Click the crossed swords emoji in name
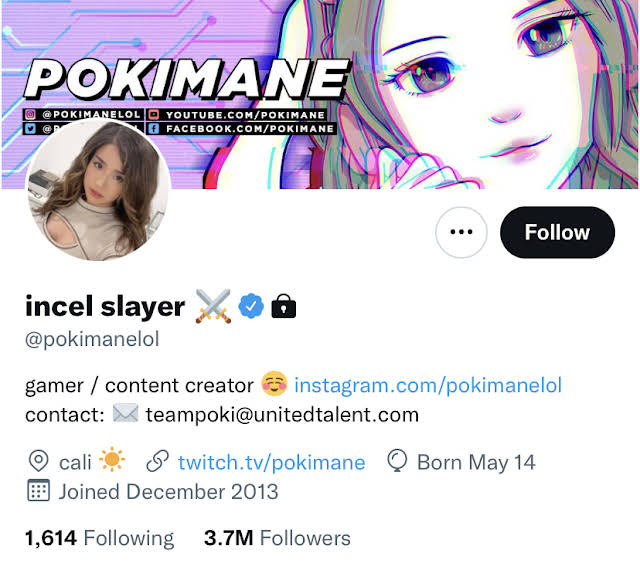 pos(213,306)
